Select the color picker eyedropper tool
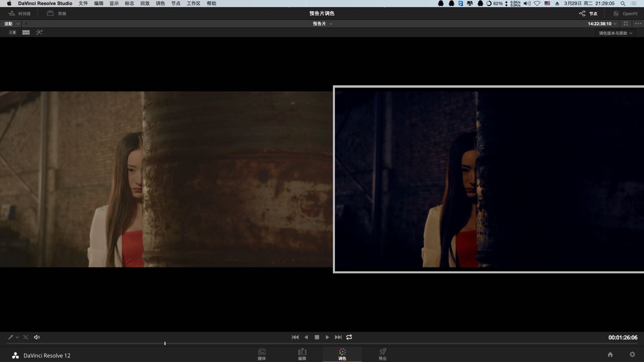 (10, 337)
